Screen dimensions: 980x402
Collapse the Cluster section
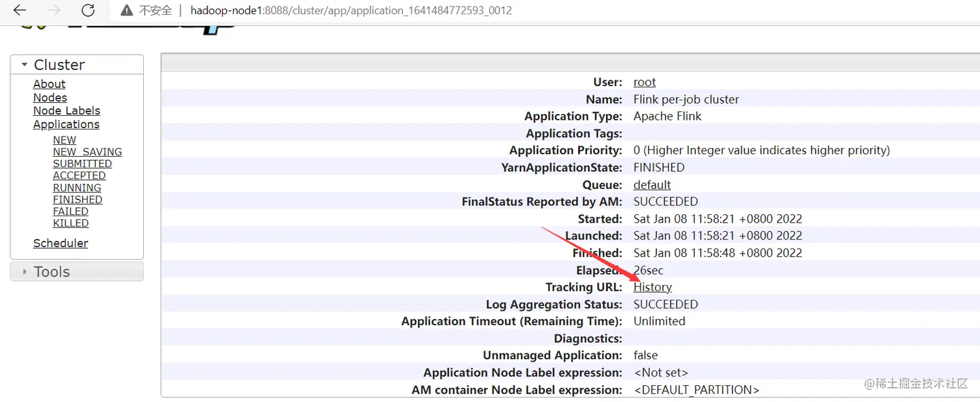(77, 65)
